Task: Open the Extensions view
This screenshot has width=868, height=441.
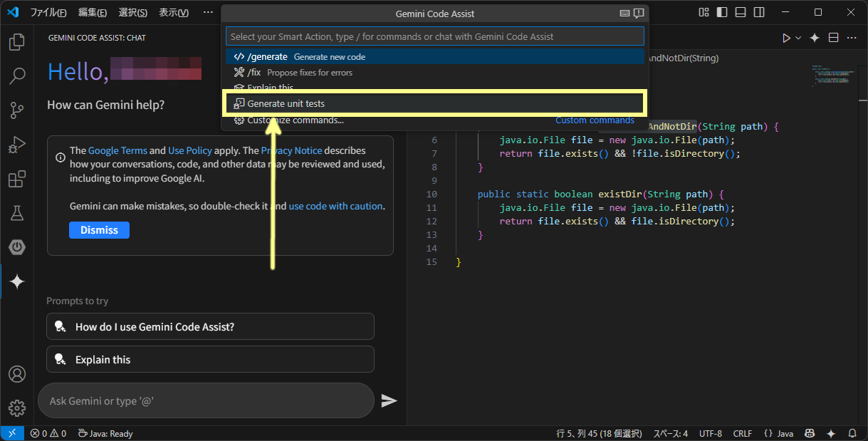Action: click(16, 179)
